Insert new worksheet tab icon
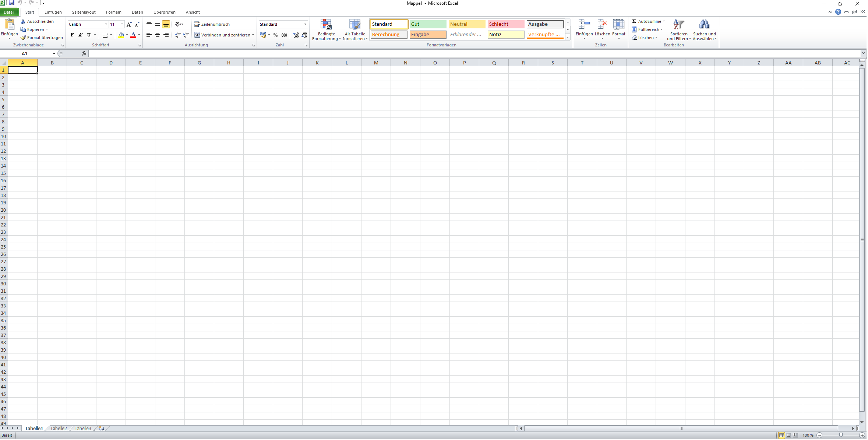Screen dimensions: 868x440 (101, 428)
